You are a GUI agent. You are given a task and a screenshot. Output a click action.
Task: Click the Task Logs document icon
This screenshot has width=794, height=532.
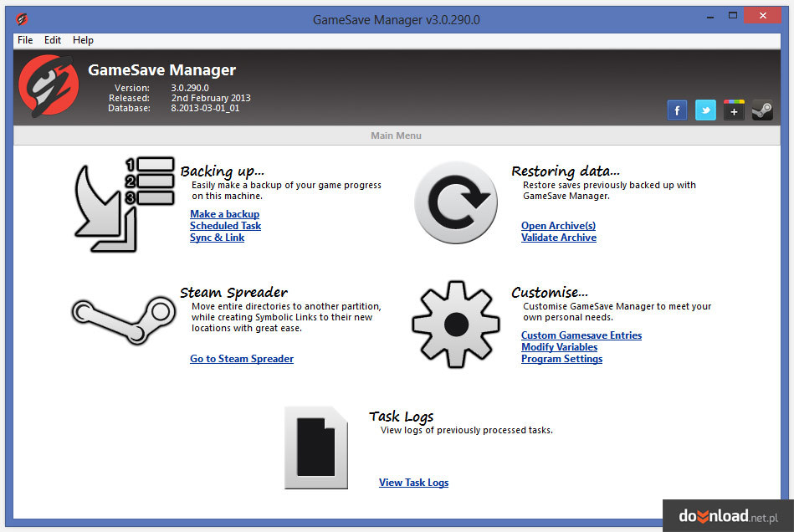pyautogui.click(x=316, y=448)
